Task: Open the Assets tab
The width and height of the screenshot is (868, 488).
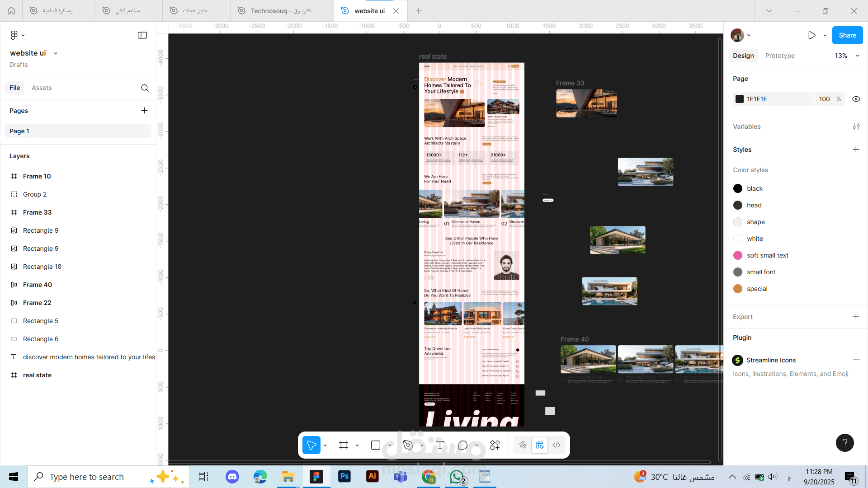Action: point(42,88)
